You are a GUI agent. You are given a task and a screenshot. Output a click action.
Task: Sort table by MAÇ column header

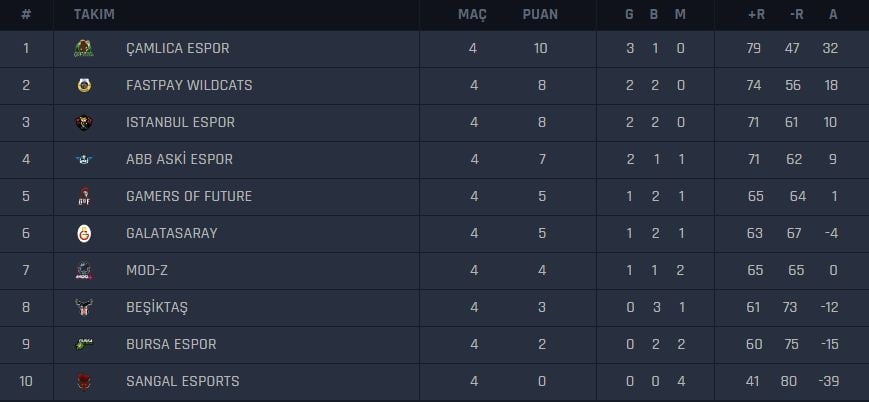[x=472, y=14]
